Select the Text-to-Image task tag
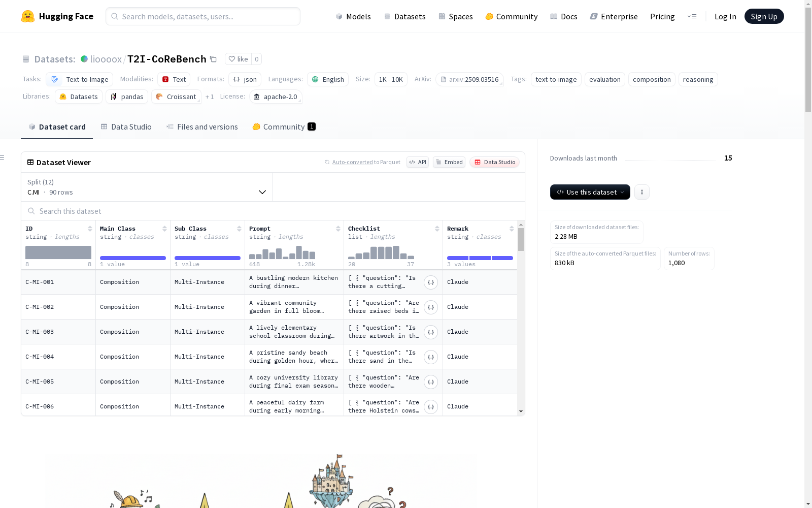Viewport: 812px width, 508px height. pos(80,79)
